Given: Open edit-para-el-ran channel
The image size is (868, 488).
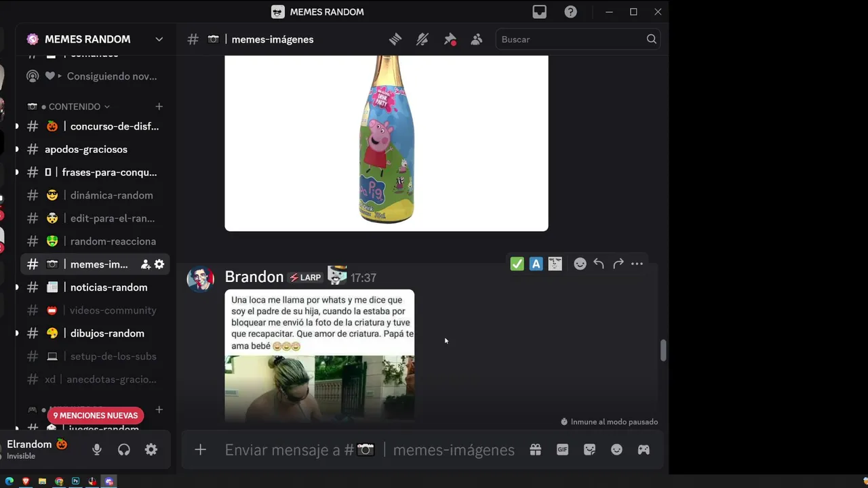Looking at the screenshot, I should point(95,218).
